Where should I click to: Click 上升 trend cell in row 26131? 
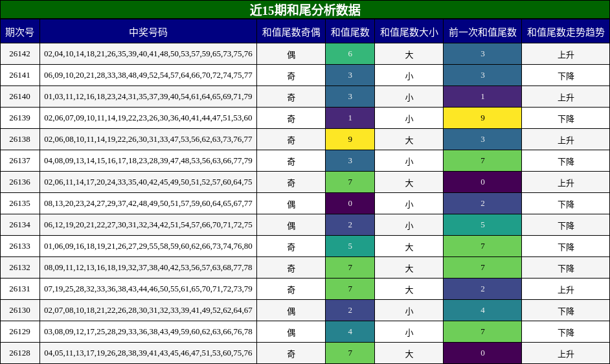pyautogui.click(x=566, y=290)
